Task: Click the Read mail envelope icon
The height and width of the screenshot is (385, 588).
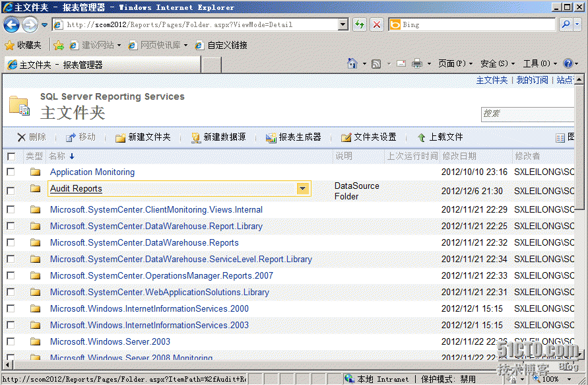Action: [x=401, y=63]
